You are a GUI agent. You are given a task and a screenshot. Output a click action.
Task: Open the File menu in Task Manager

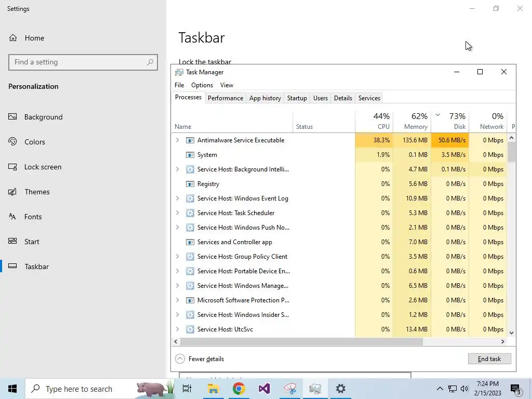[x=179, y=85]
